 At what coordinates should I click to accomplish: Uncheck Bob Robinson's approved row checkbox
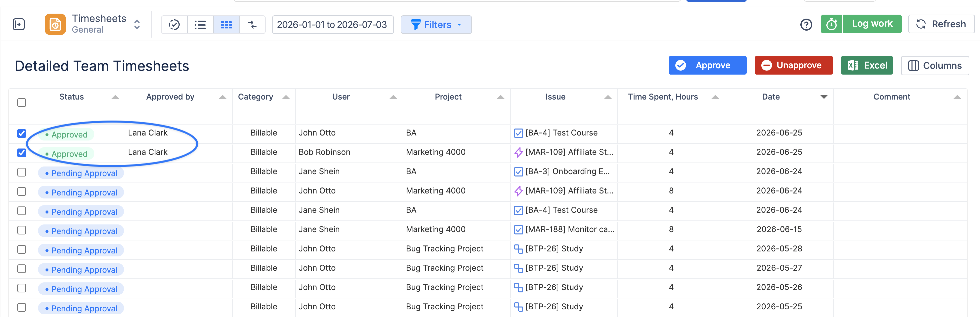tap(22, 153)
